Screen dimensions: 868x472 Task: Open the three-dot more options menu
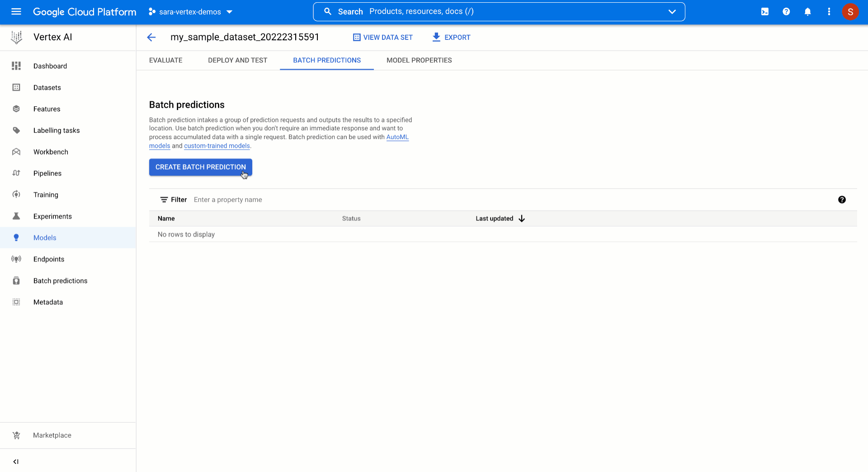(829, 12)
